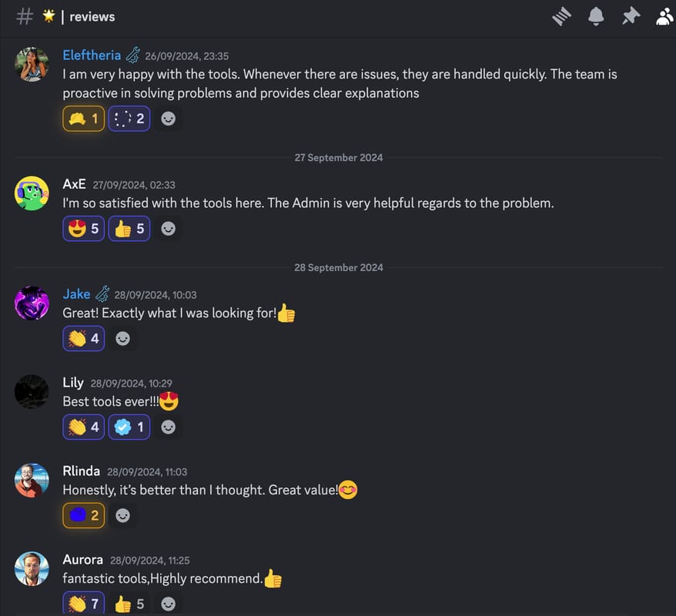
Task: Toggle thumbs-up reaction on AxE's message
Action: 129,229
